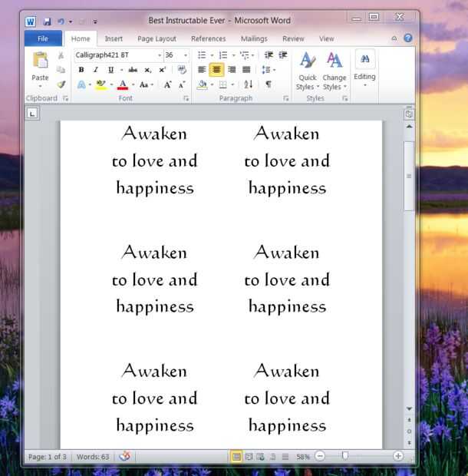
Task: Switch to the Review tab
Action: tap(293, 39)
